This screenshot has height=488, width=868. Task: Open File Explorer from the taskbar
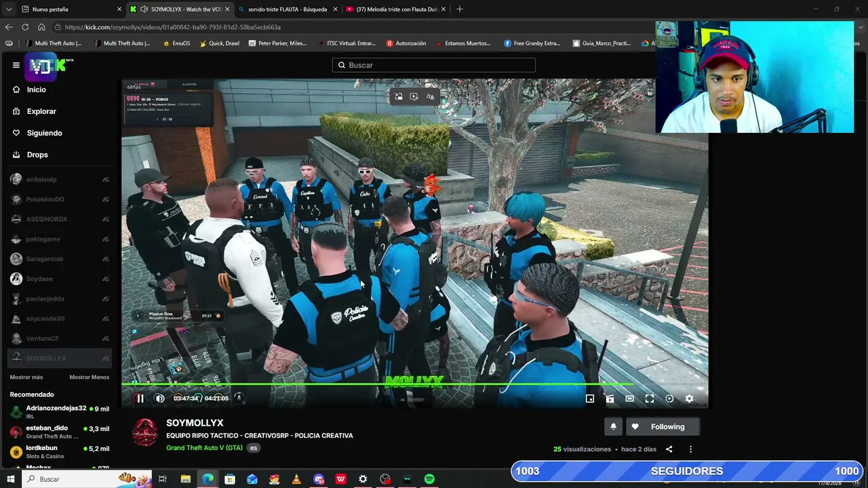tap(185, 479)
